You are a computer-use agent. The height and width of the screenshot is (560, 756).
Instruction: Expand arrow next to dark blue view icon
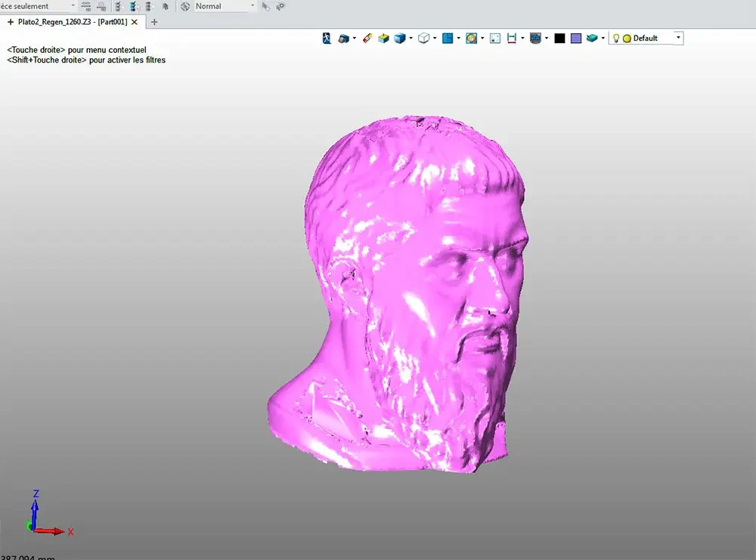pyautogui.click(x=355, y=38)
